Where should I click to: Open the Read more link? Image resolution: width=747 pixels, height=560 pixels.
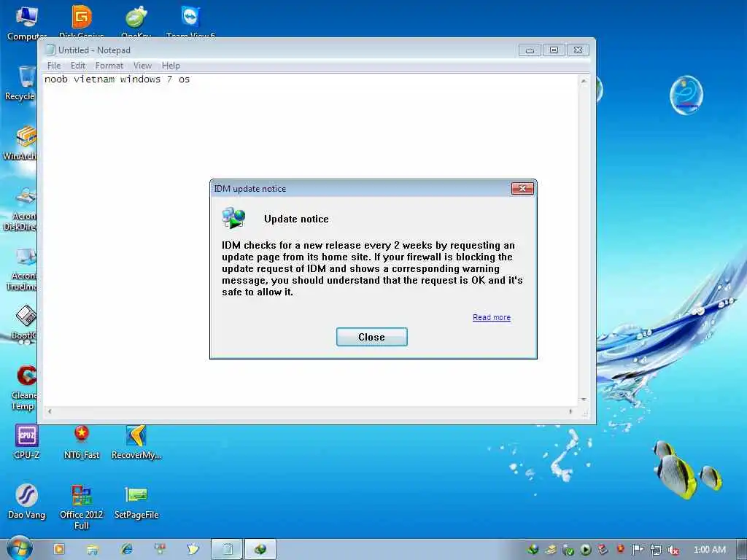[x=491, y=317]
